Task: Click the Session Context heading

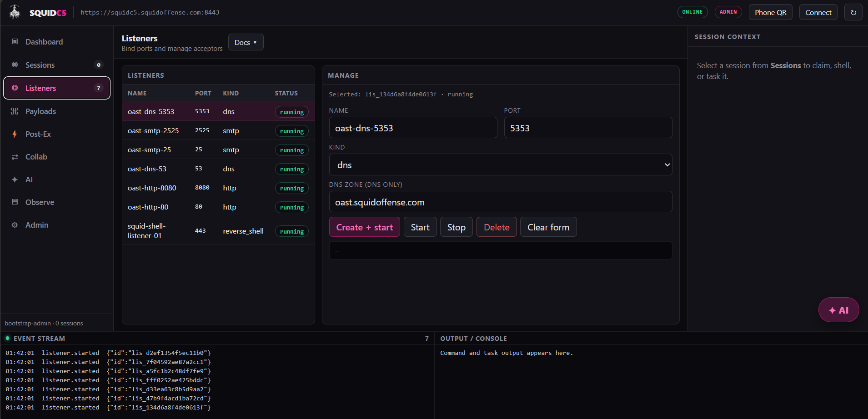Action: tap(728, 37)
